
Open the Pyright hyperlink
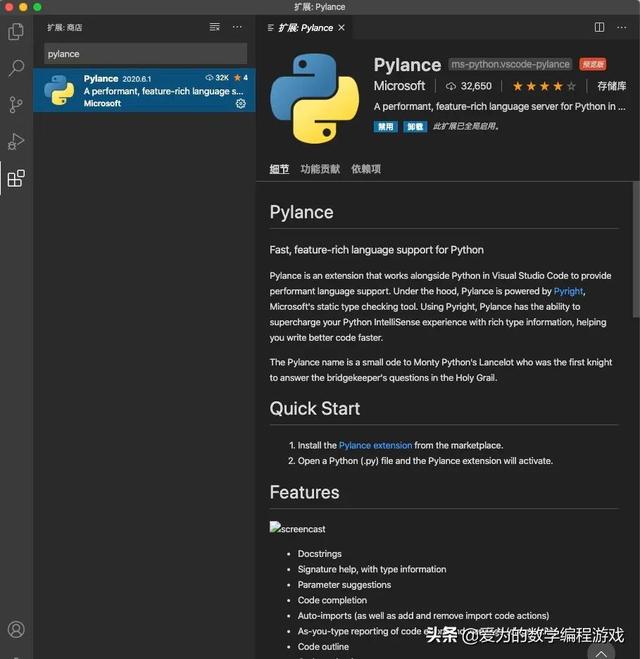[568, 291]
